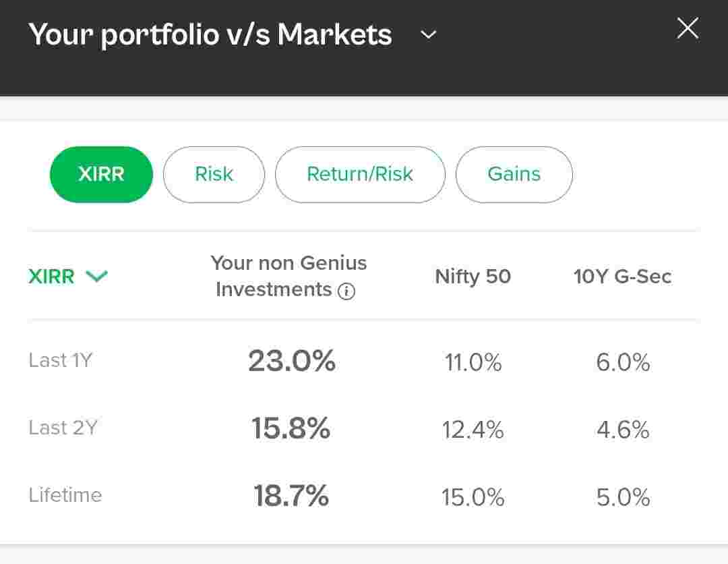Screen dimensions: 728x564
Task: Tap the Nifty 50 Lifetime value 15.0%
Action: pyautogui.click(x=473, y=497)
